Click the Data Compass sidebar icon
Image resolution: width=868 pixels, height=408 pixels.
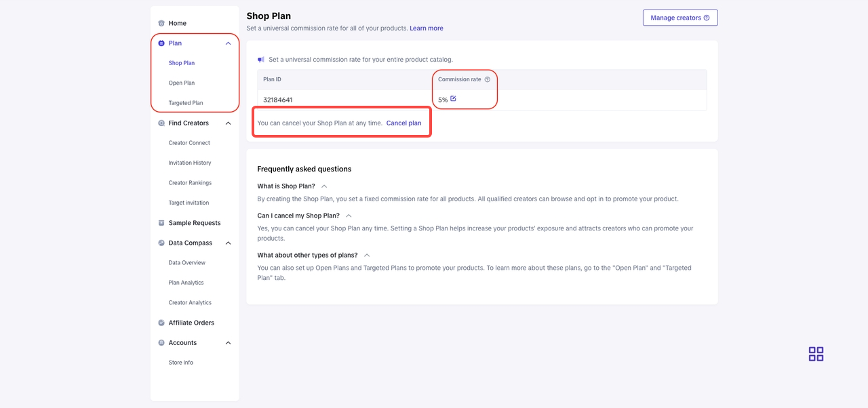pyautogui.click(x=161, y=243)
